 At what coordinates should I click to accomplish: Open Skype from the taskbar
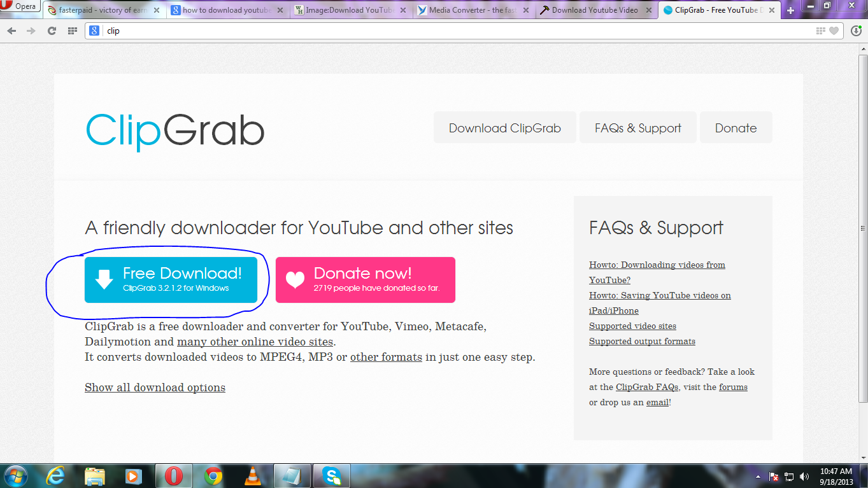pyautogui.click(x=332, y=476)
